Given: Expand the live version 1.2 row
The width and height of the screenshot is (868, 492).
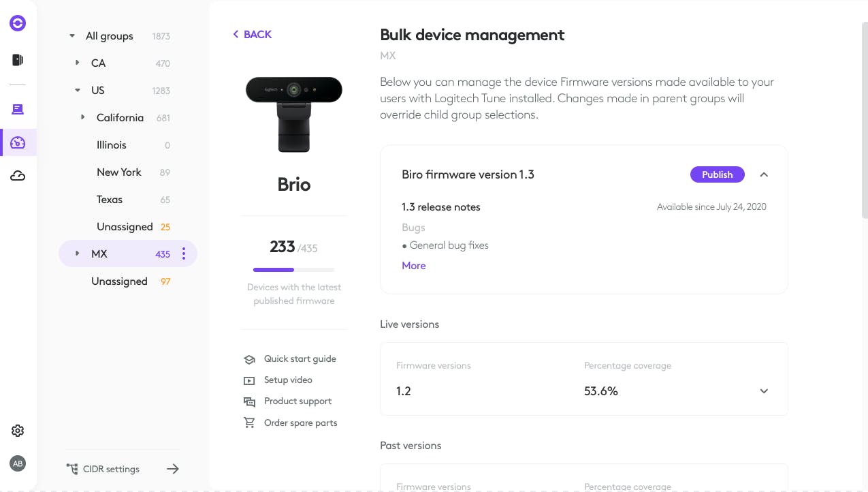Looking at the screenshot, I should coord(764,391).
